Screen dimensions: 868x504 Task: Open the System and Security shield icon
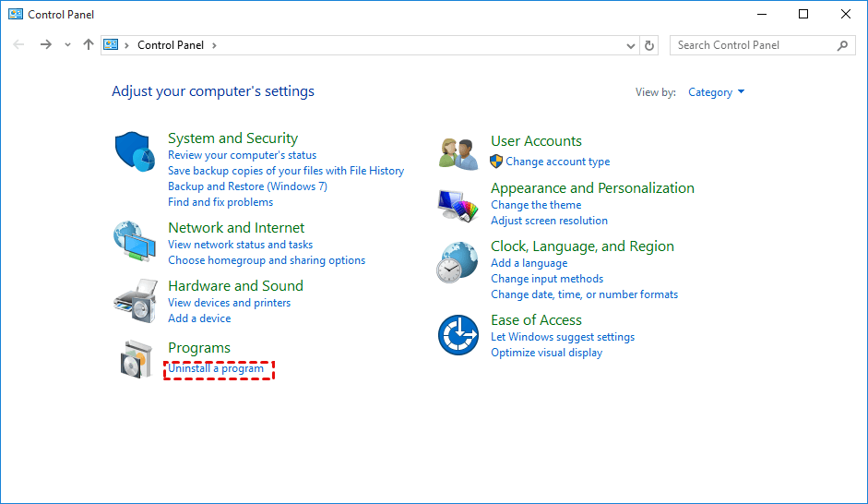tap(135, 151)
